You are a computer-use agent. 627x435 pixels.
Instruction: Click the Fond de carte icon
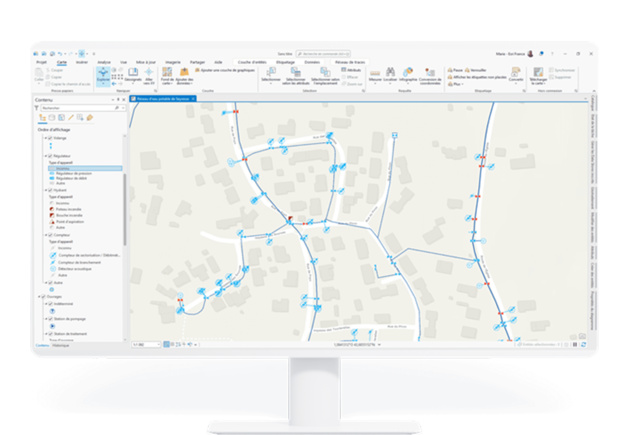click(x=167, y=74)
